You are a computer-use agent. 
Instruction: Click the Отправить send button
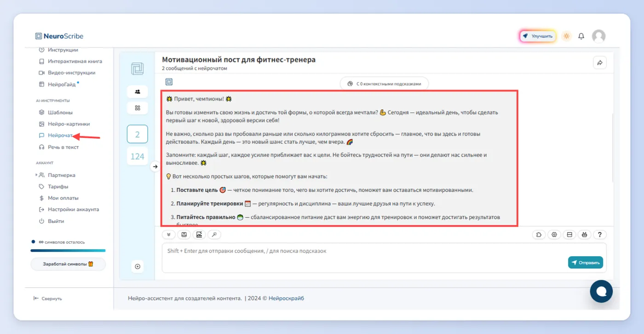(x=586, y=263)
